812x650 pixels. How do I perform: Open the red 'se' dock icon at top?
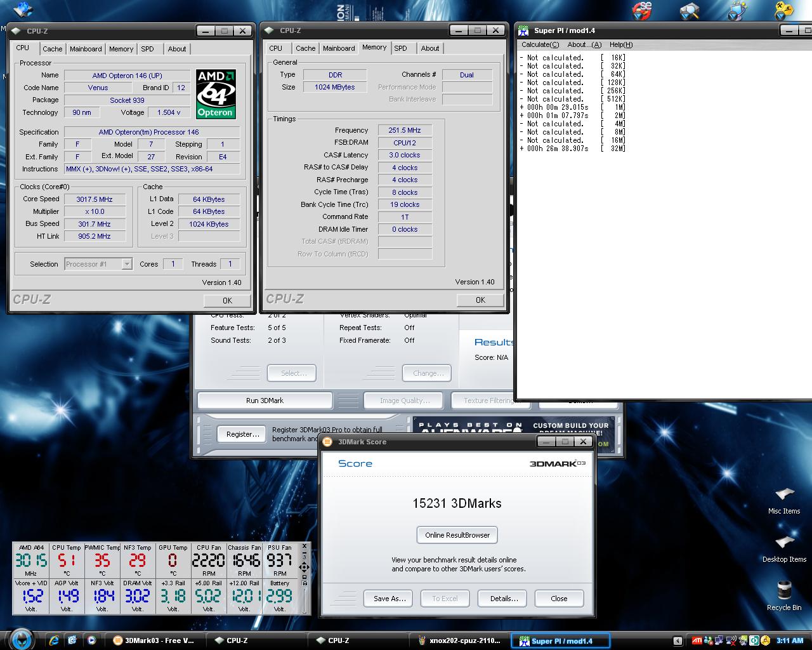641,10
